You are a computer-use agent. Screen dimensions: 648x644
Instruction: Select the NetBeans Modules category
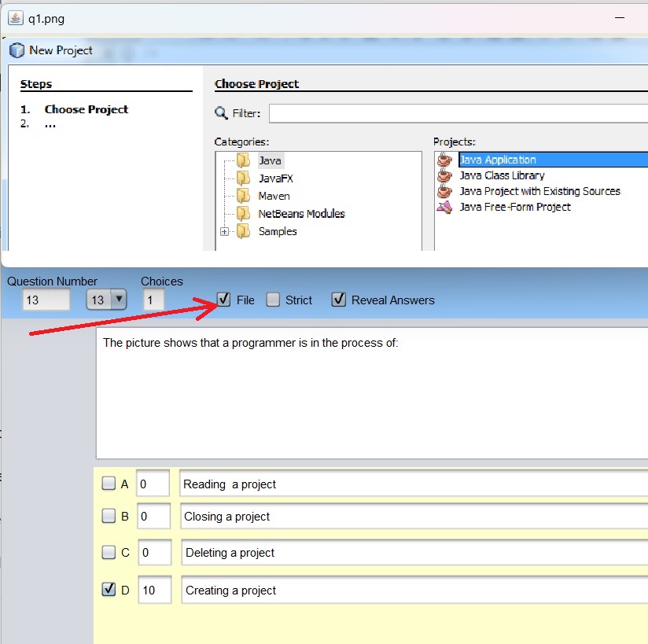301,214
